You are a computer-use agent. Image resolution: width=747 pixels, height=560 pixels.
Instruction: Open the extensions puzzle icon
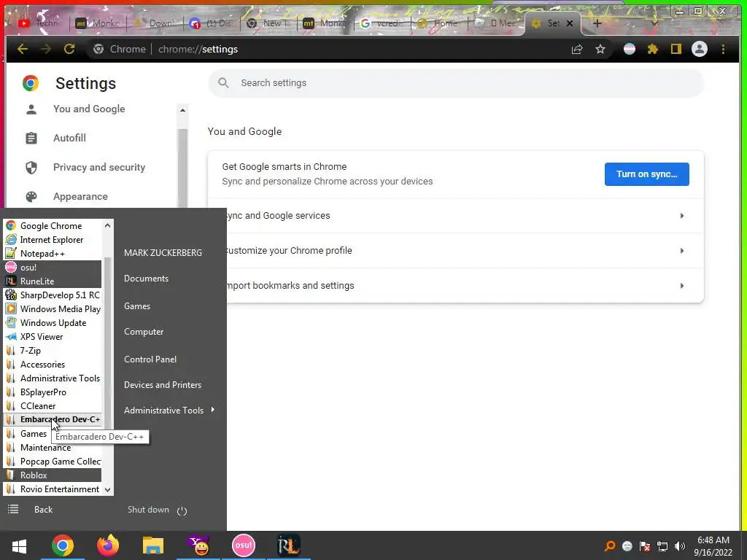click(x=653, y=49)
